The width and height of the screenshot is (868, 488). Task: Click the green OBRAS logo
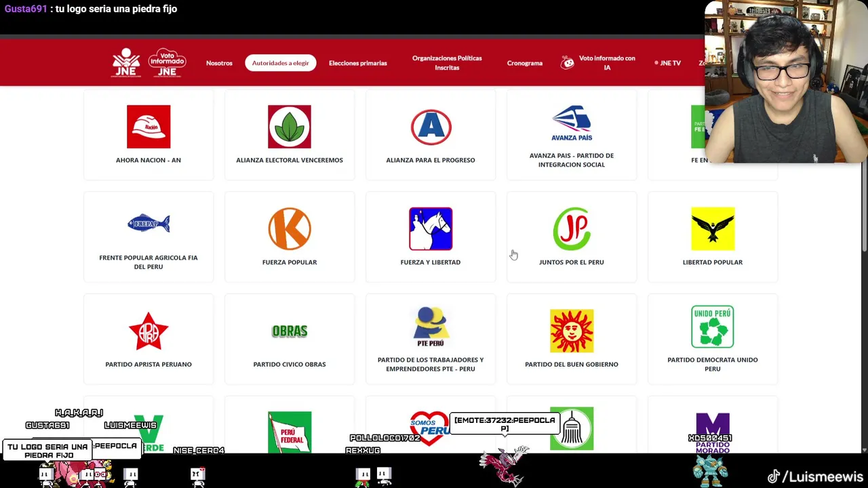tap(290, 331)
